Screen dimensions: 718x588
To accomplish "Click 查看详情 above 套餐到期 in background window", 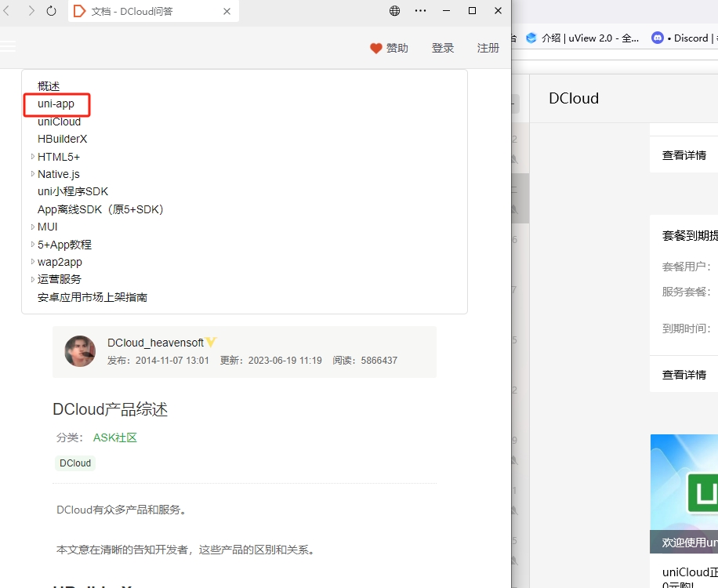I will coord(684,155).
